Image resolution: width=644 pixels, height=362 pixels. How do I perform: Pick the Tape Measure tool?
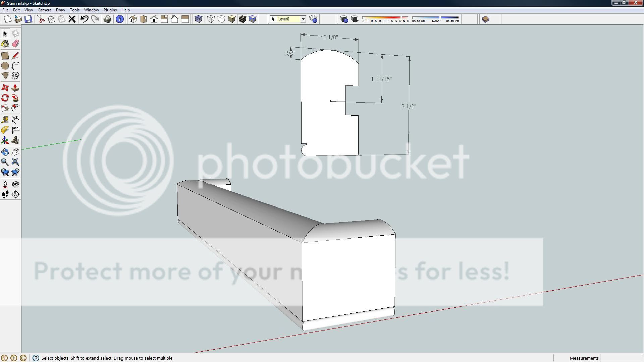5,120
